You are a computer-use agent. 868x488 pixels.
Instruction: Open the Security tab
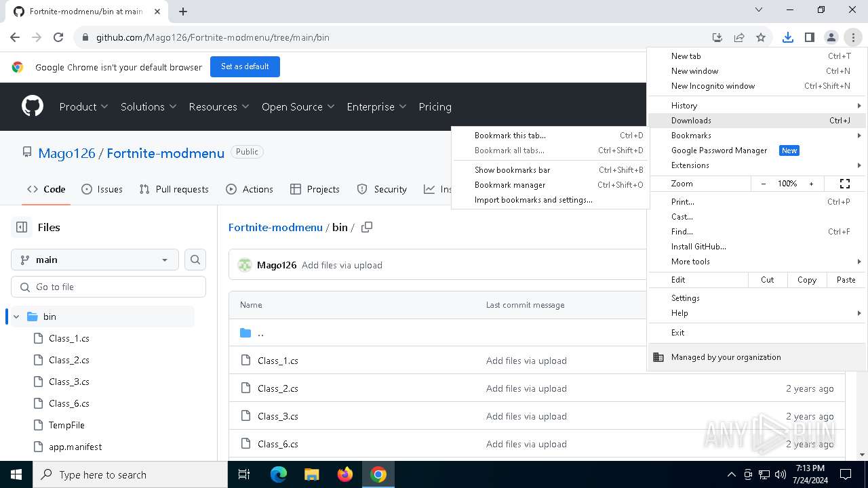click(382, 189)
